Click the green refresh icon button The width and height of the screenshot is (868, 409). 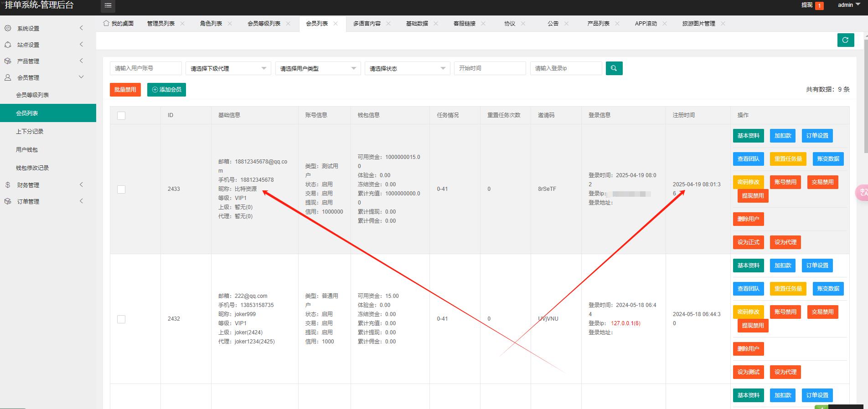(x=845, y=40)
